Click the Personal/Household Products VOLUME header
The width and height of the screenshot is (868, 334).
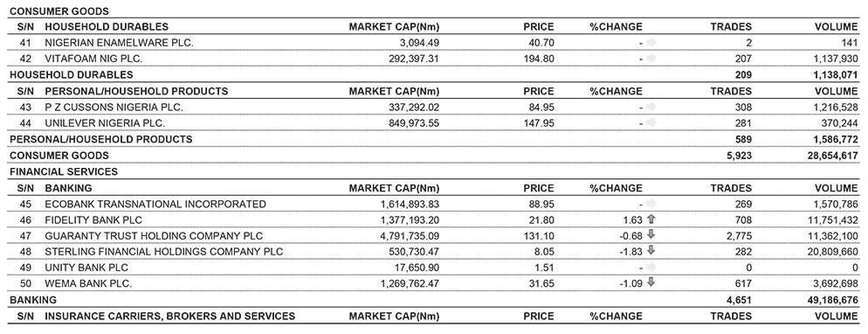(x=836, y=91)
